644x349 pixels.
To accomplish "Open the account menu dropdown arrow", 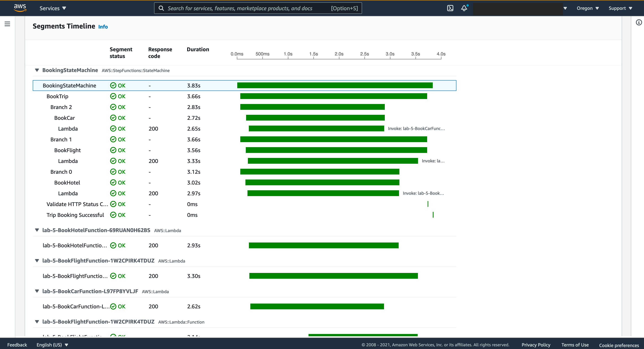I will click(x=565, y=8).
